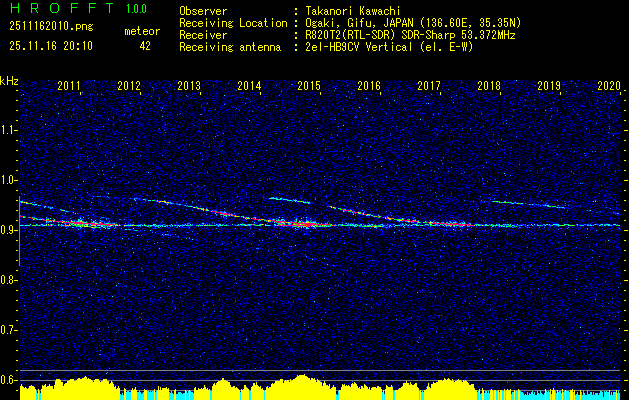
Task: Click the short echo trace above 2015
Action: [290, 200]
